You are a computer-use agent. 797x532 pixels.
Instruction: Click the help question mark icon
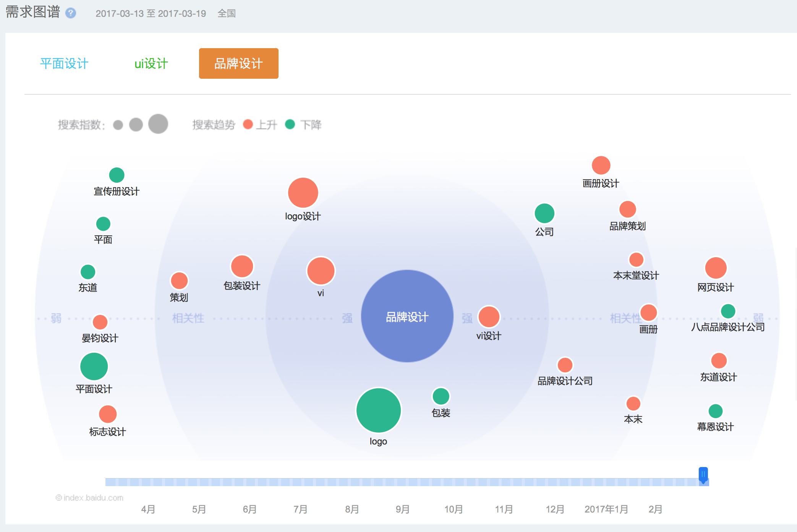click(71, 13)
